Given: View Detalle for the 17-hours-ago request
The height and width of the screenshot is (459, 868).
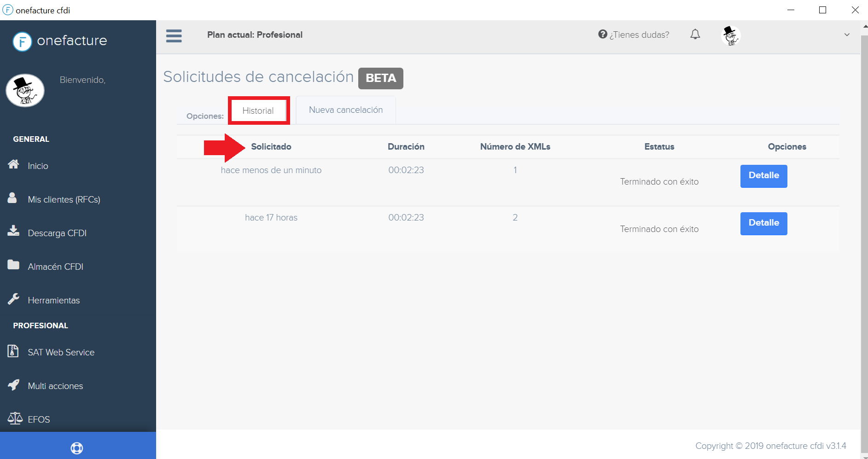Looking at the screenshot, I should point(763,223).
